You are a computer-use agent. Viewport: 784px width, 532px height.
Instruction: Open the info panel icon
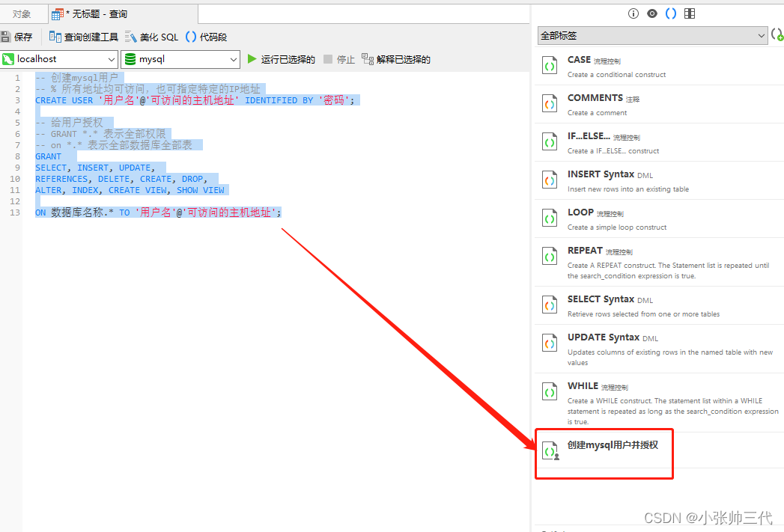pos(633,13)
